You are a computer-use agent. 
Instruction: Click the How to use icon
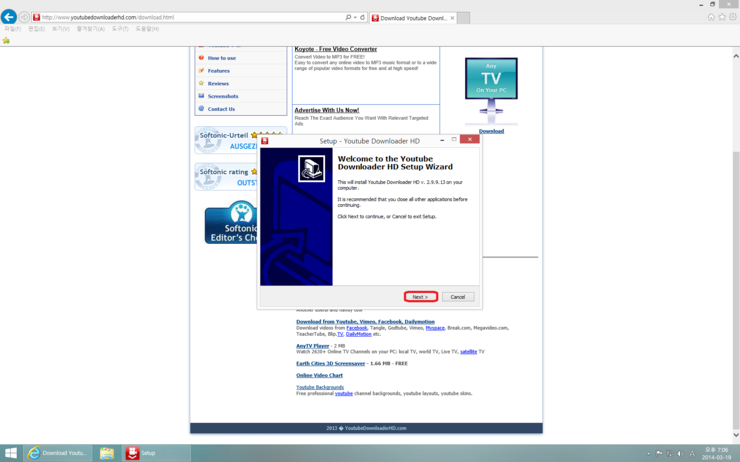[x=202, y=58]
